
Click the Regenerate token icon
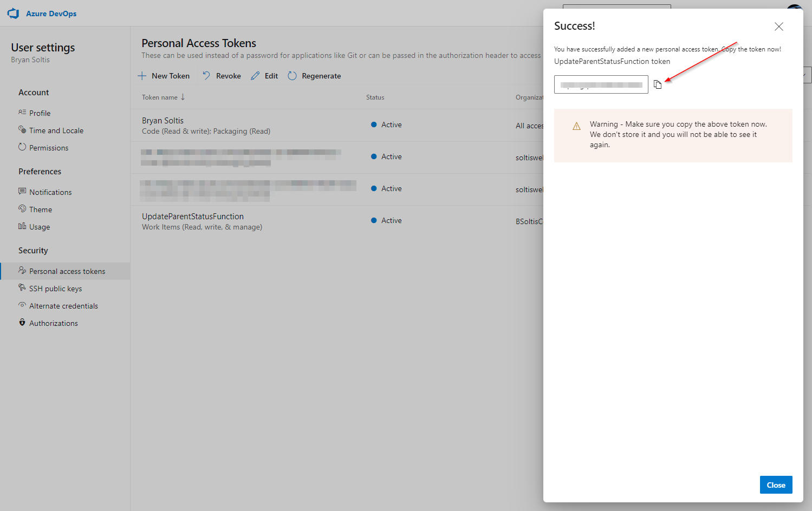pos(293,76)
